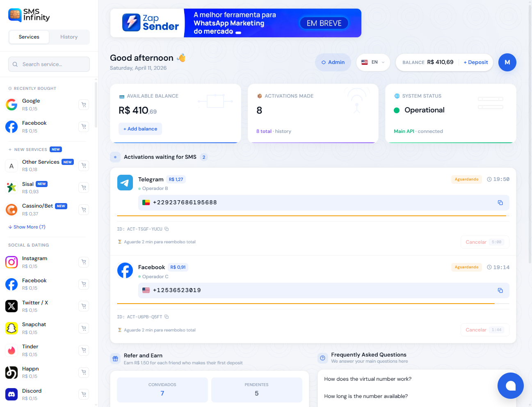Click the EM BREVE banner button
The height and width of the screenshot is (407, 532).
coord(324,23)
